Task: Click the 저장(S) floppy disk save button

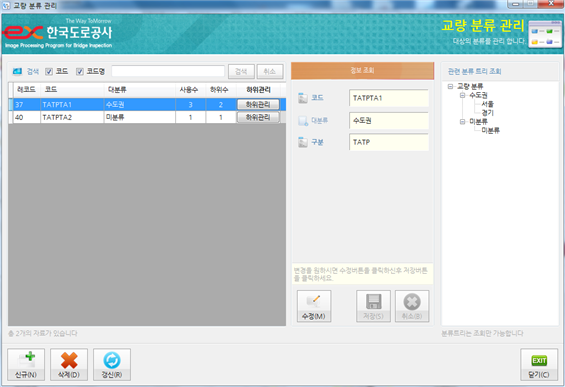Action: [x=373, y=306]
